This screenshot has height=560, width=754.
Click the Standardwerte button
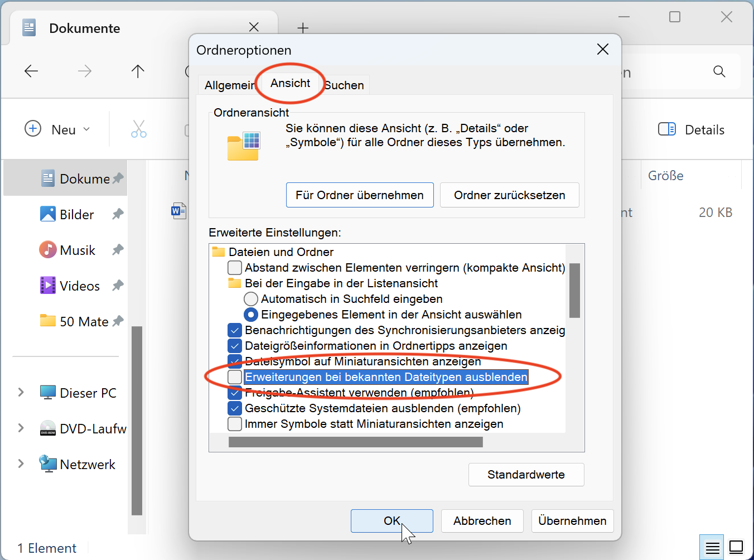click(x=526, y=475)
